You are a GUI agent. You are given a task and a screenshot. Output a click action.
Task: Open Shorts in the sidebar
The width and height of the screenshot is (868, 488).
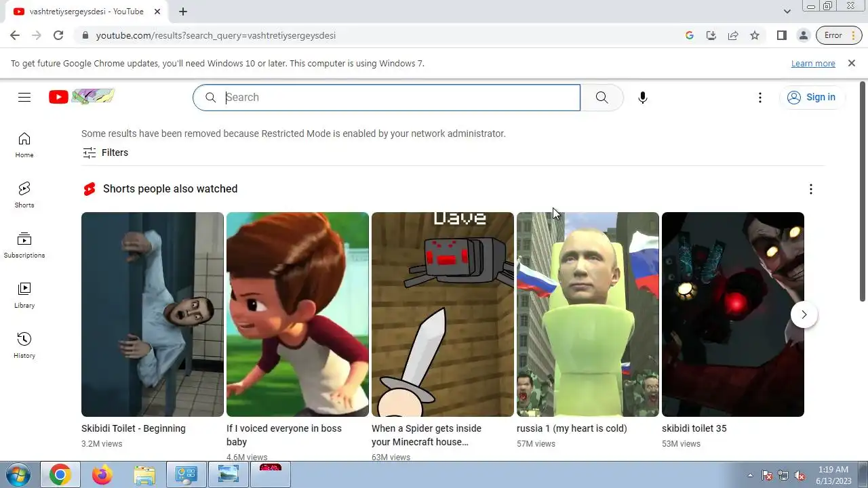coord(24,195)
